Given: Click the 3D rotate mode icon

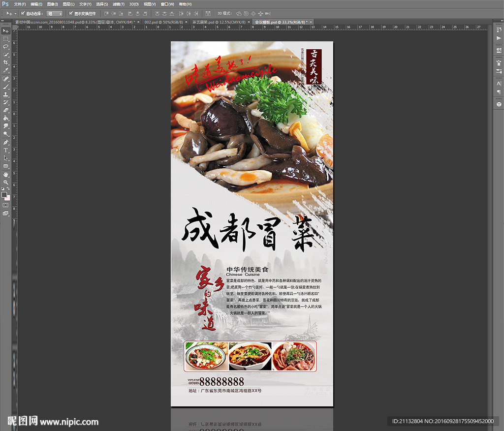Looking at the screenshot, I should click(x=239, y=13).
